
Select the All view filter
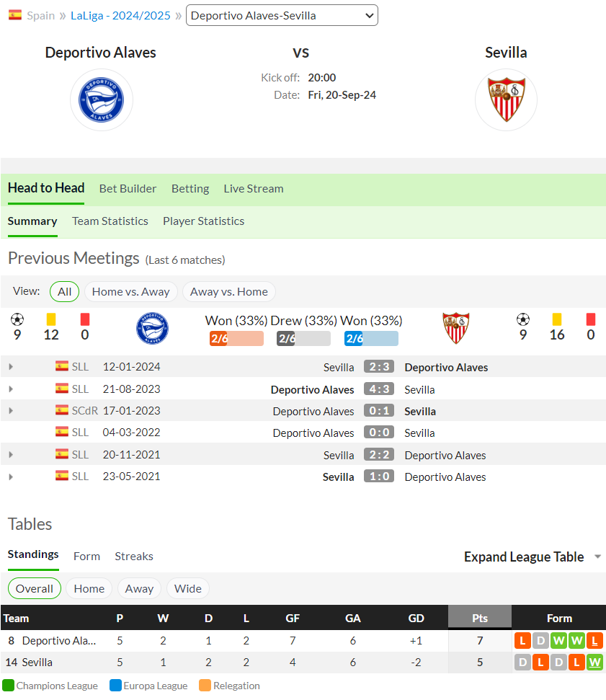(x=65, y=291)
